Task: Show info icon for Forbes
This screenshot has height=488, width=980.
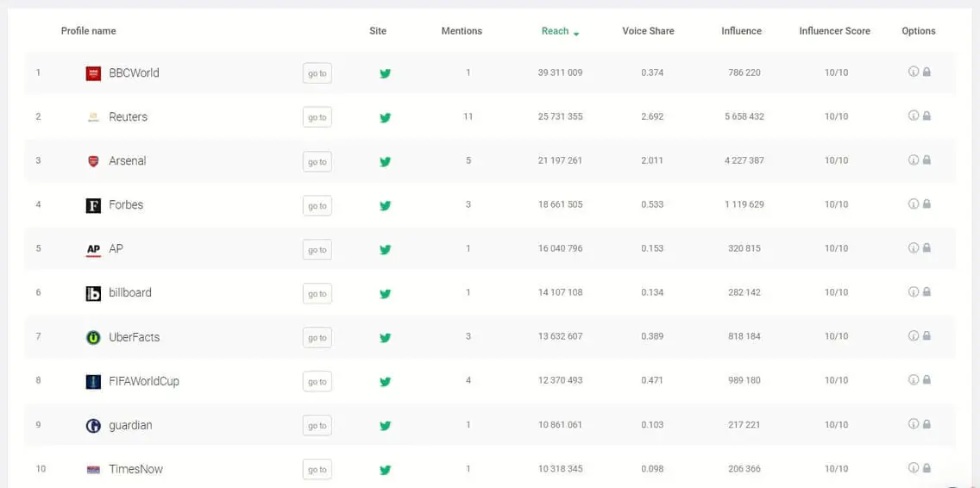Action: [913, 203]
